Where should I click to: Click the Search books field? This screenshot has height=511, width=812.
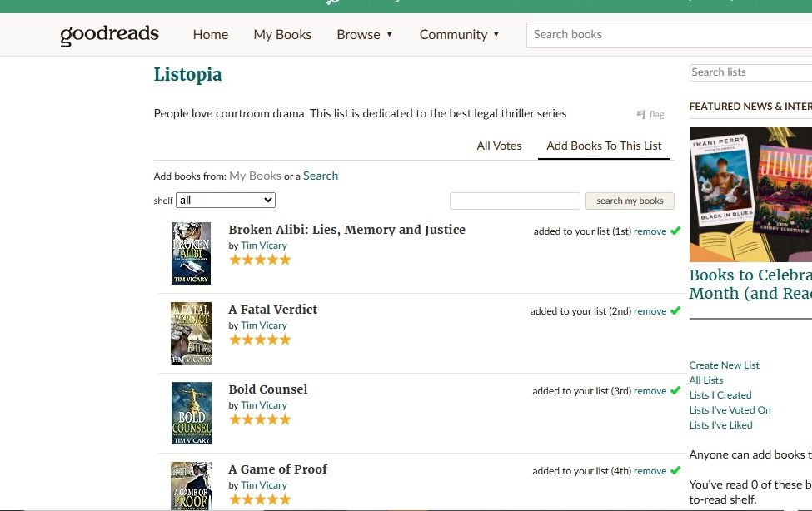click(x=666, y=35)
